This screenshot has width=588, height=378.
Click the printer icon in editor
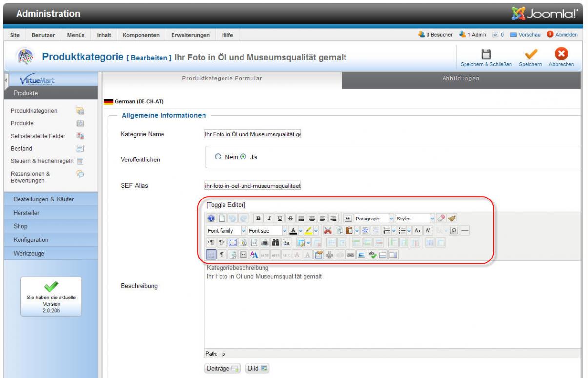(265, 242)
